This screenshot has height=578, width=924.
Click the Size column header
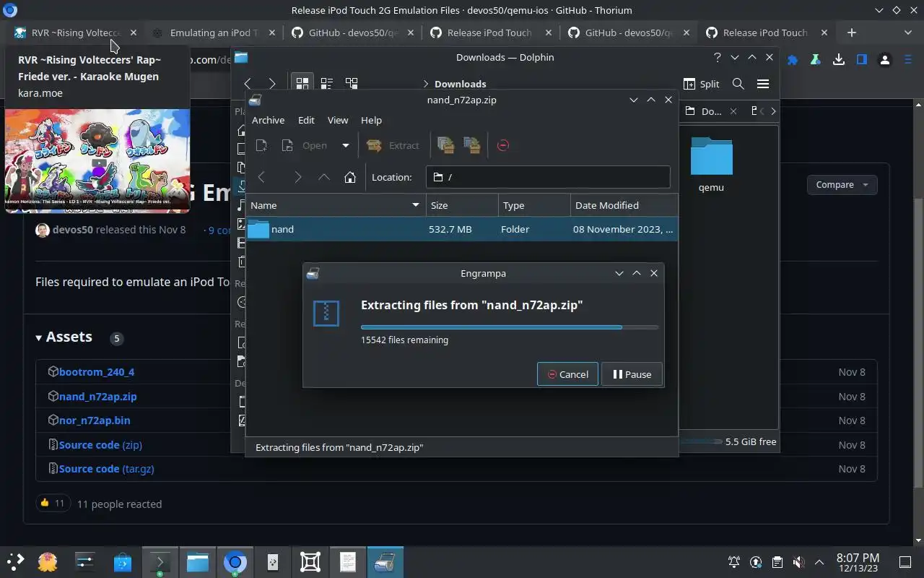tap(462, 205)
